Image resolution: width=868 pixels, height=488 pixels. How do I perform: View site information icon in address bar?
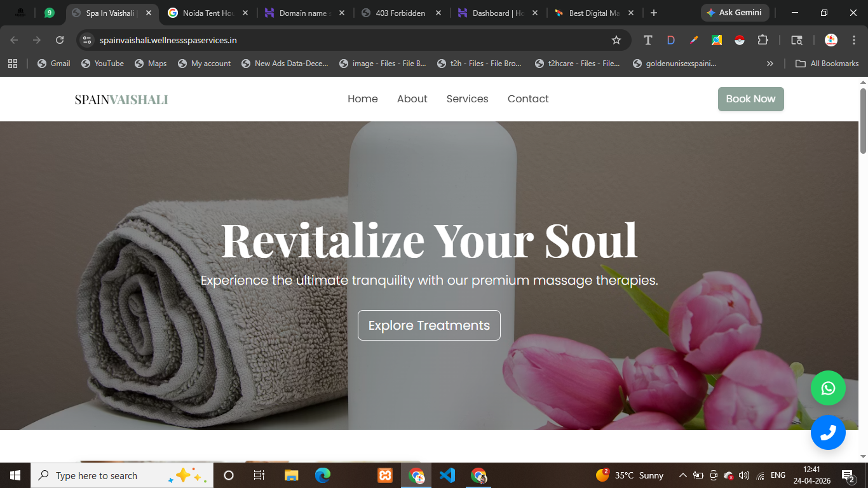[88, 40]
